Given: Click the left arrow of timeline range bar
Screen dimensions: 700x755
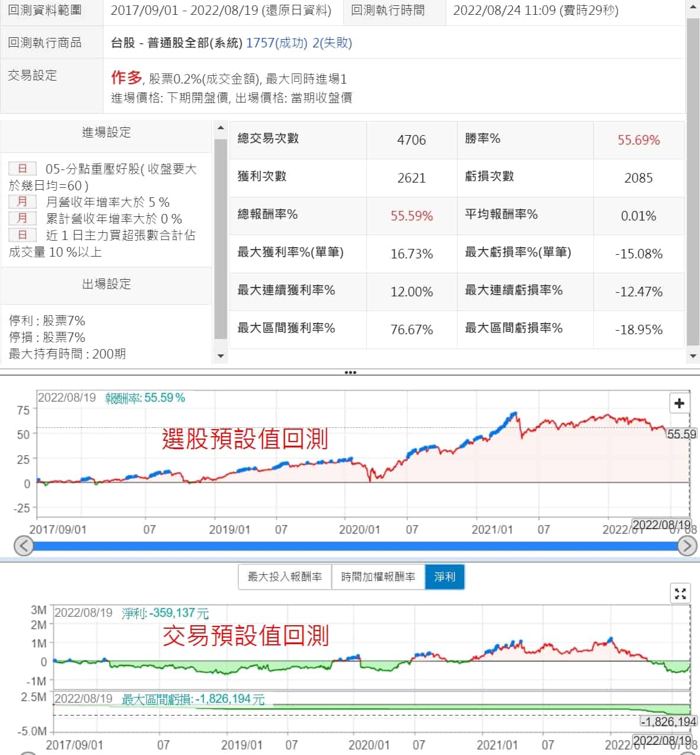Looking at the screenshot, I should (23, 546).
